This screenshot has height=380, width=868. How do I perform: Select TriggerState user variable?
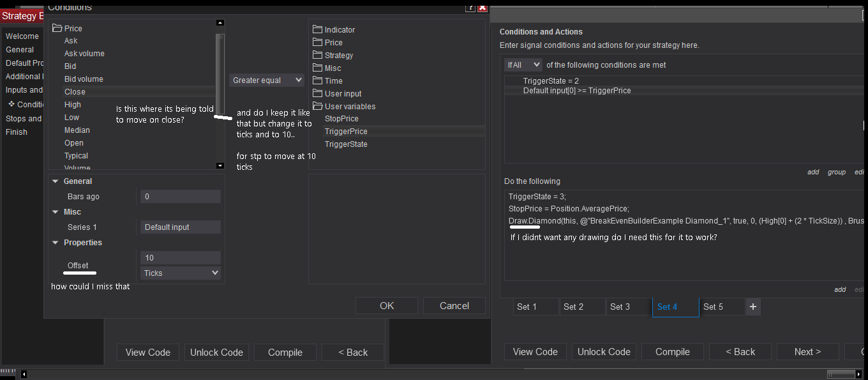346,144
